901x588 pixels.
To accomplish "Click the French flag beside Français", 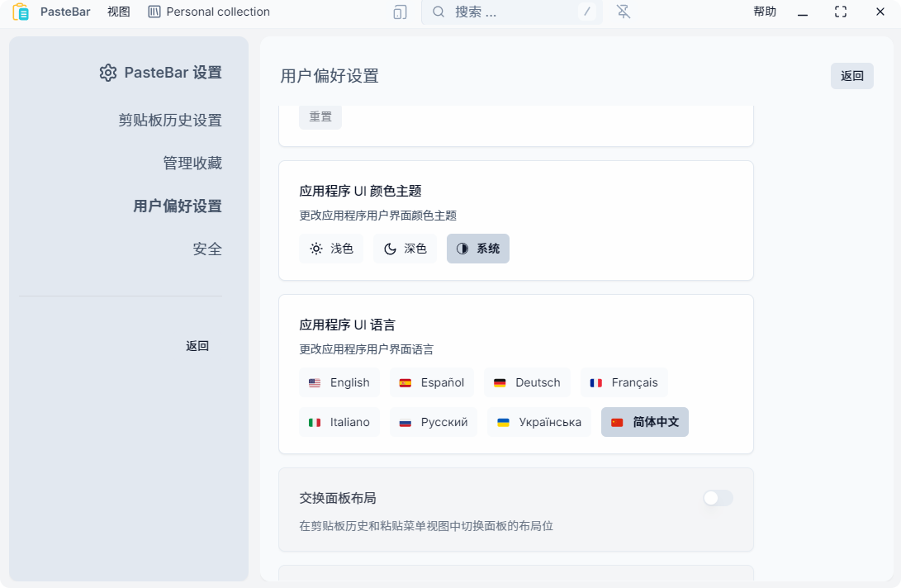I will [596, 382].
